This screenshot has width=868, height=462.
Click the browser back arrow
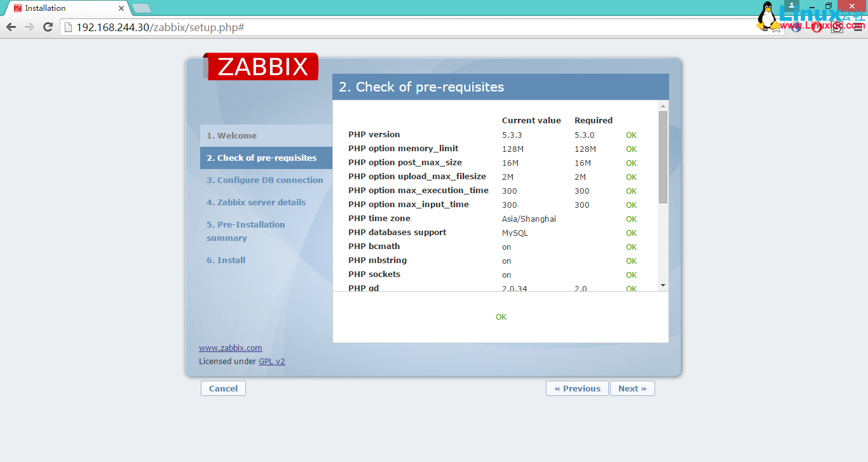(11, 27)
